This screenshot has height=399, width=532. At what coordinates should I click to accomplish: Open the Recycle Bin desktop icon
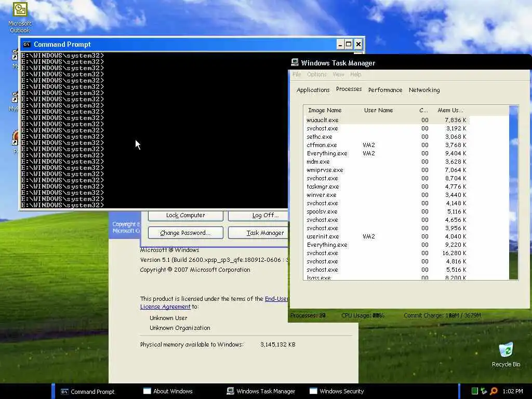506,354
